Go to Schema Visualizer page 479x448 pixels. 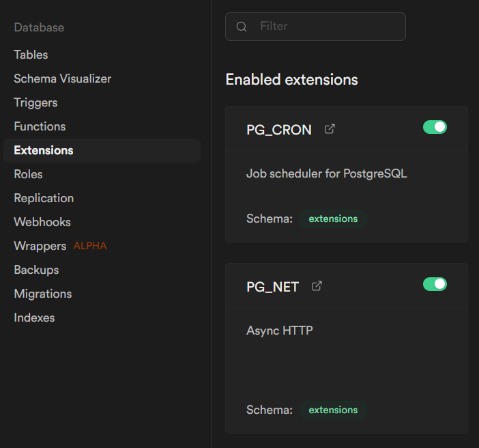(x=62, y=79)
